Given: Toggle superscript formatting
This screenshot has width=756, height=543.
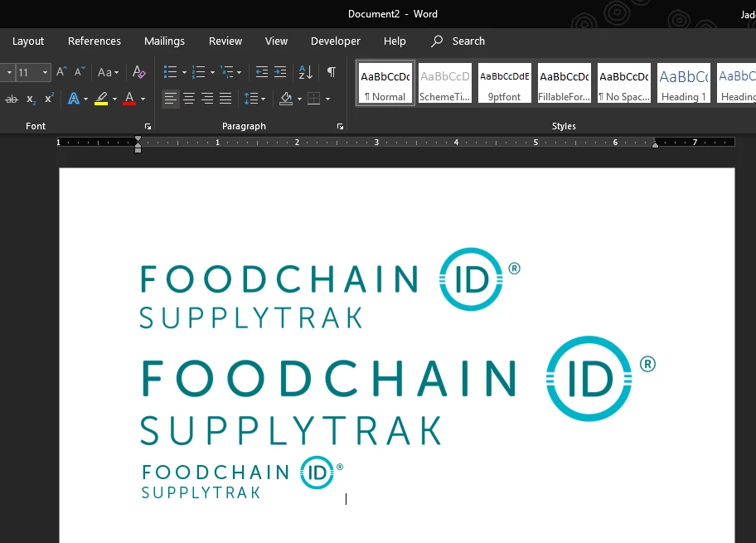Looking at the screenshot, I should pos(49,99).
